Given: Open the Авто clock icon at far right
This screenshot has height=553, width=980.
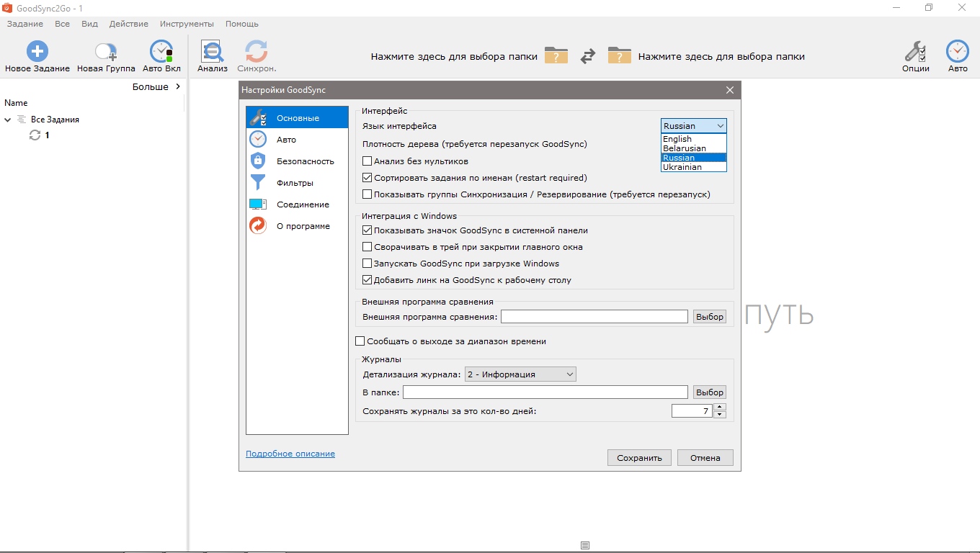Looking at the screenshot, I should click(958, 51).
